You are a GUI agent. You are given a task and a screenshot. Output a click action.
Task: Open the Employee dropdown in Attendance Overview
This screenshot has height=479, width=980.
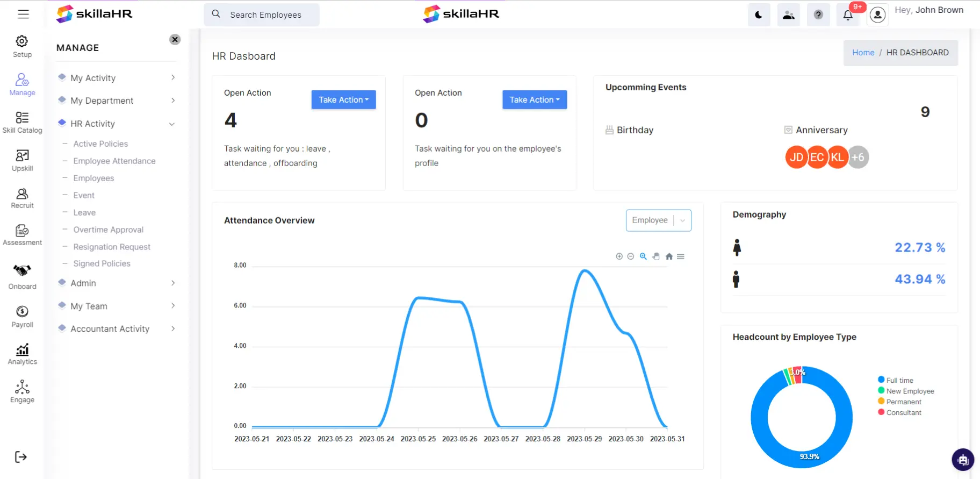click(658, 220)
